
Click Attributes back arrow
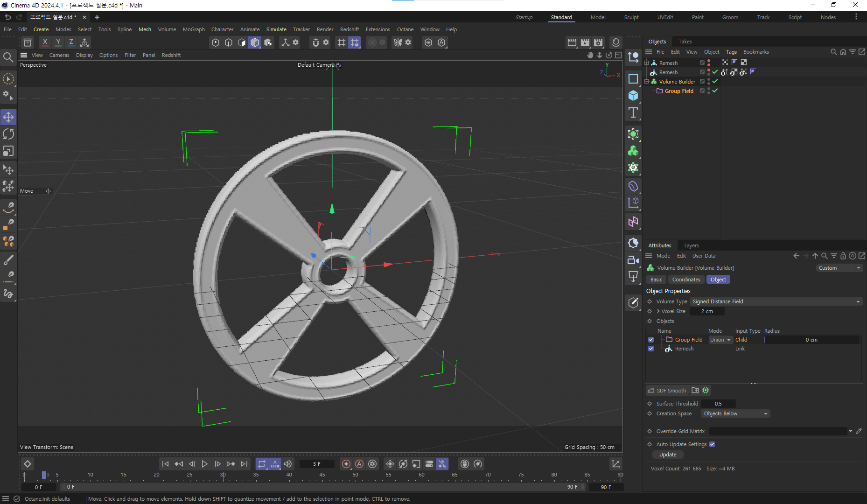click(796, 256)
